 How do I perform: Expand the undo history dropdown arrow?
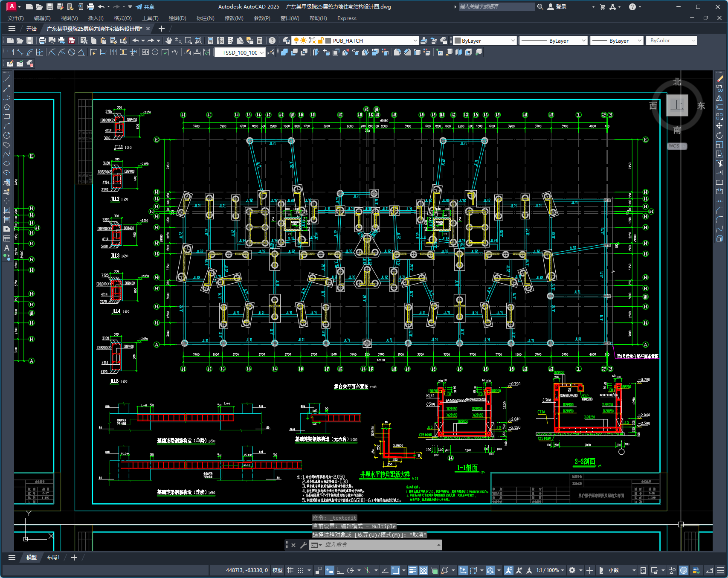tap(108, 7)
